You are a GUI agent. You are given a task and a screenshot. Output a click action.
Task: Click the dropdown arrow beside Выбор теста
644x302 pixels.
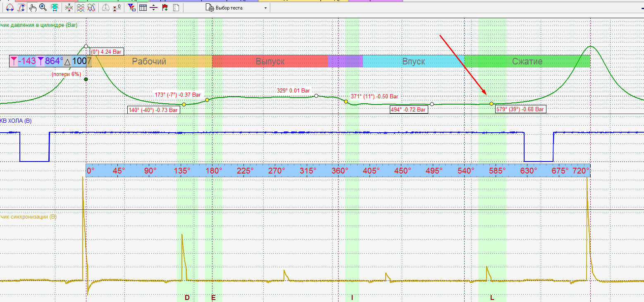[x=265, y=8]
